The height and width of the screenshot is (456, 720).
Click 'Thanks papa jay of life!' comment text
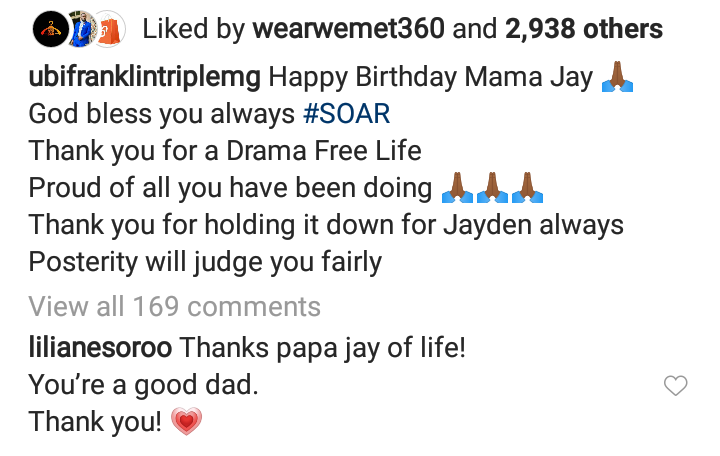[x=322, y=348]
